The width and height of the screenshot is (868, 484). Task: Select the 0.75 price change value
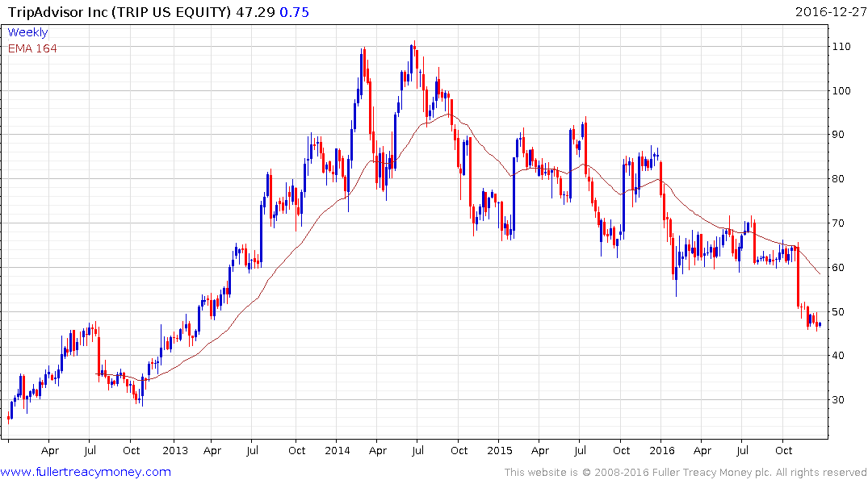click(295, 12)
